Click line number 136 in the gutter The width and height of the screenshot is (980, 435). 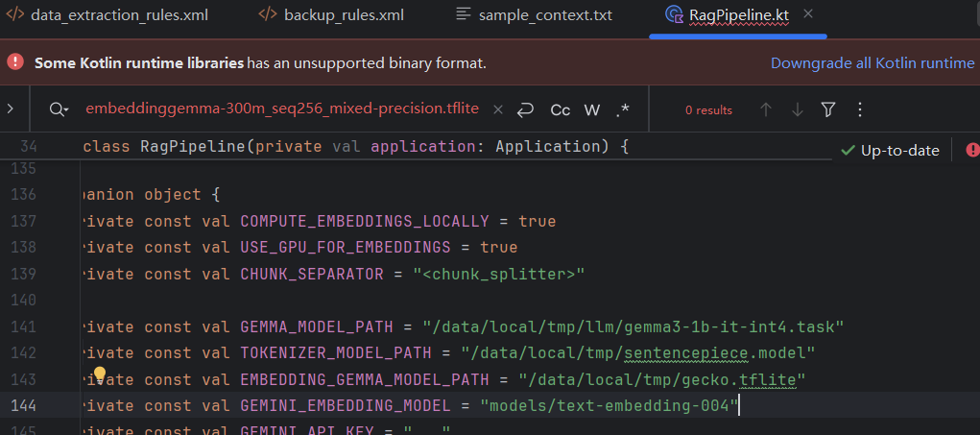click(x=24, y=194)
